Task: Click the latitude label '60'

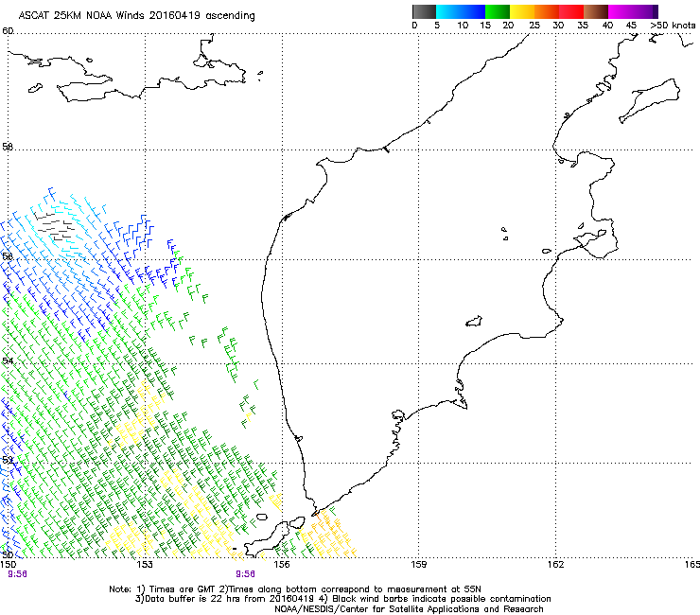Action: (x=8, y=31)
